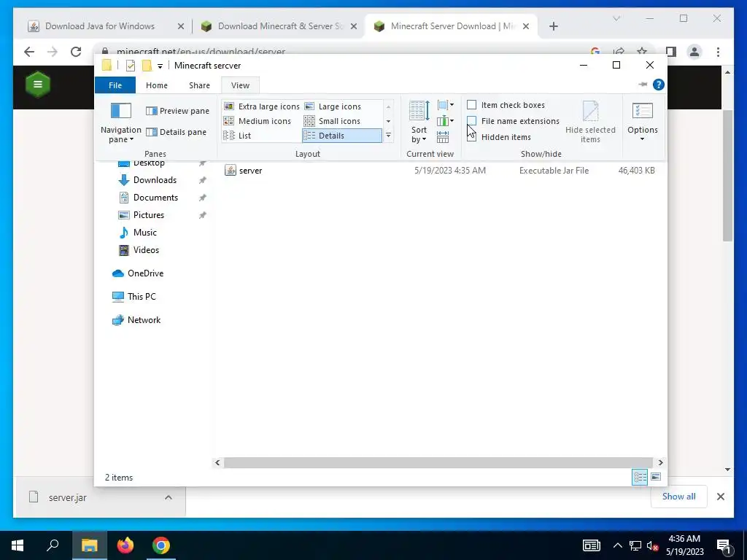Move the Layout gallery down one row
Viewport: 747px width, 560px height.
click(x=388, y=121)
